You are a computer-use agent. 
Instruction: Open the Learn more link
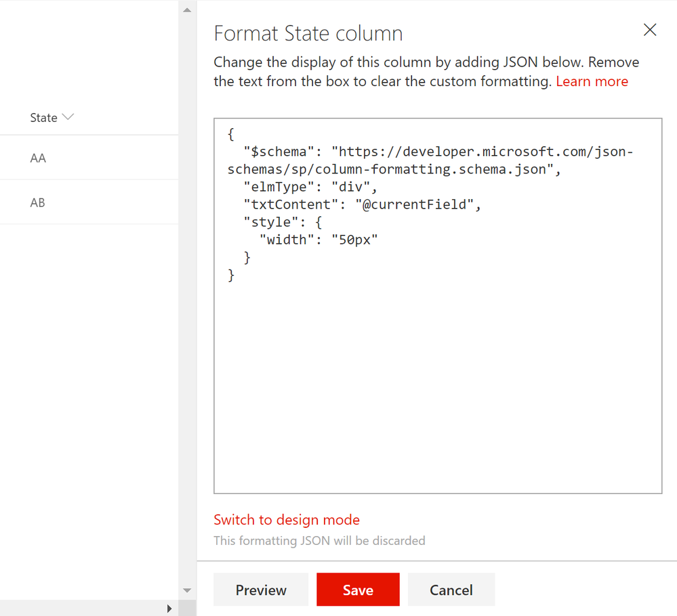pyautogui.click(x=592, y=81)
